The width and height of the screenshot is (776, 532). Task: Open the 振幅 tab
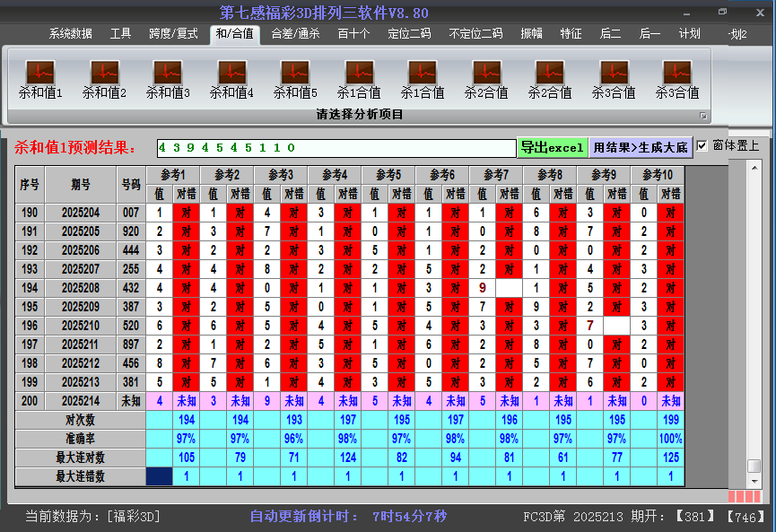click(531, 34)
